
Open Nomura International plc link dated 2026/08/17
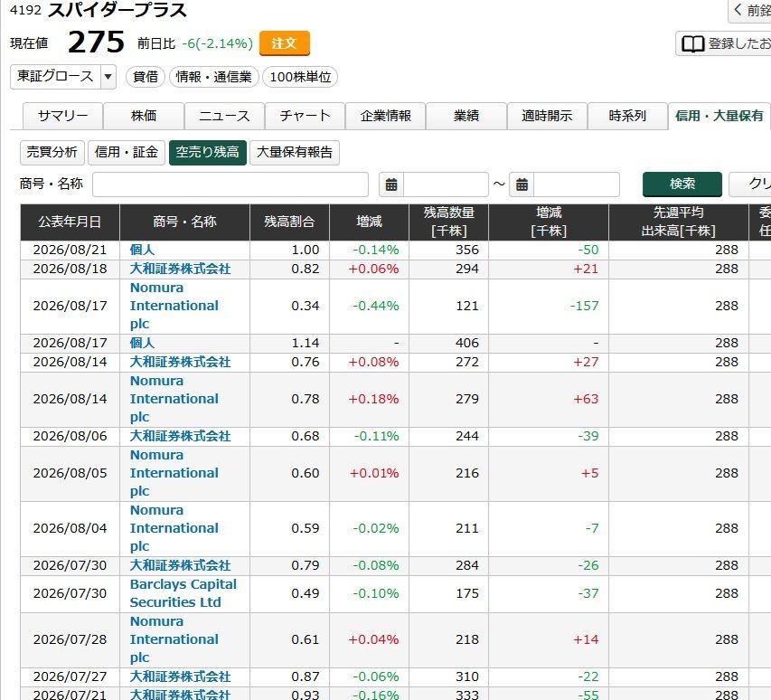pos(174,306)
